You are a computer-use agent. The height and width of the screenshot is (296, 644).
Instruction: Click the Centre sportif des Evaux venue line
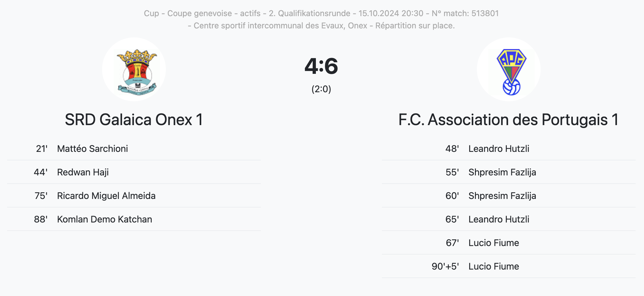coord(321,25)
